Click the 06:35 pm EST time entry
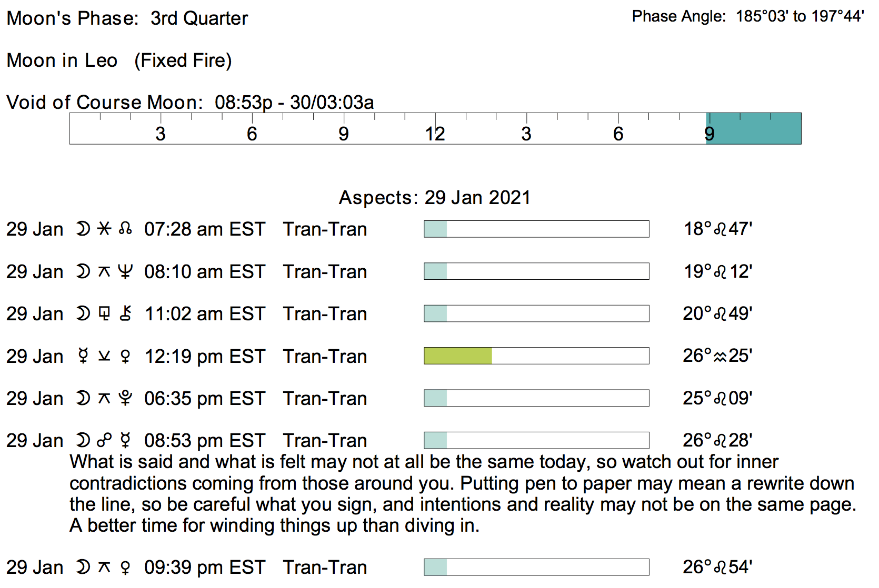 coord(205,399)
